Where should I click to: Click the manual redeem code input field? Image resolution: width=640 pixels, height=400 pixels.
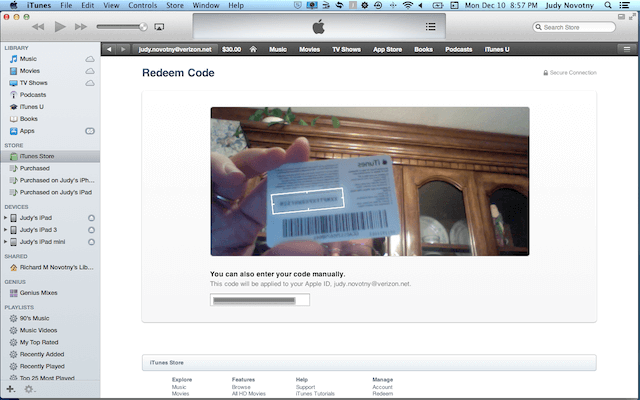[260, 300]
